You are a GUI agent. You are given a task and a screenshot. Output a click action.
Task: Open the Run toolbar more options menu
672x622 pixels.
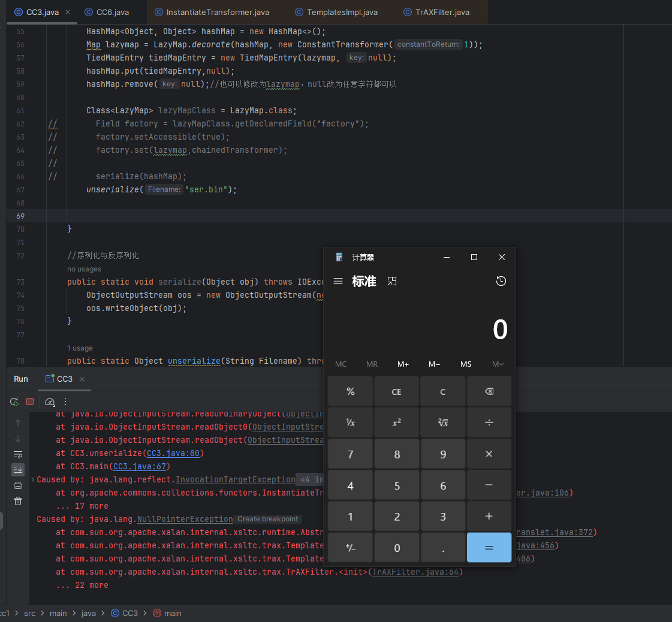point(65,402)
